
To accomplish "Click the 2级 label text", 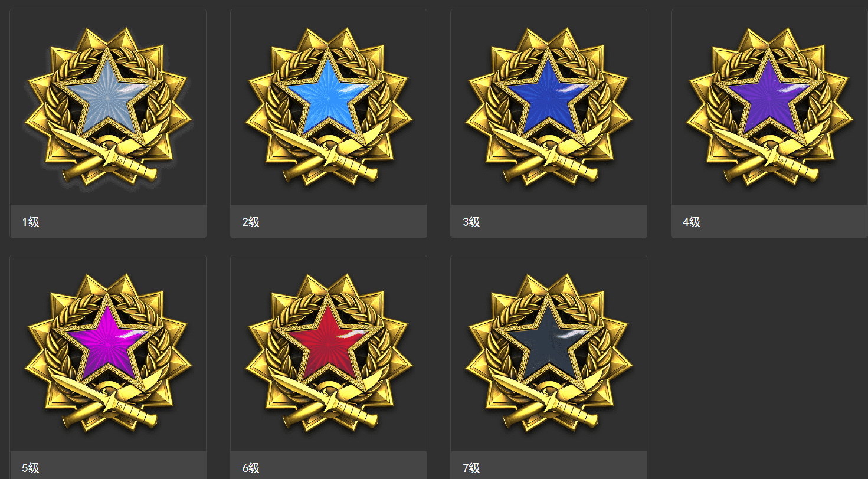I will pyautogui.click(x=251, y=222).
